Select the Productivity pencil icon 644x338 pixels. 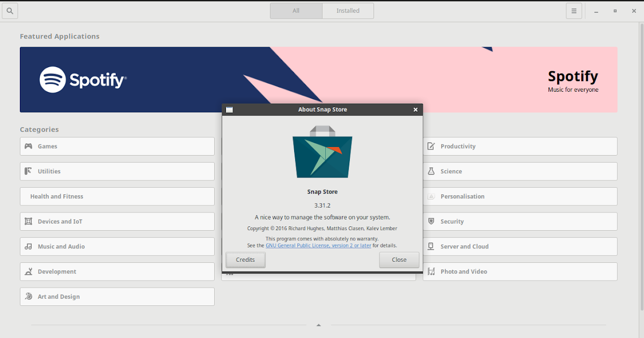[431, 146]
